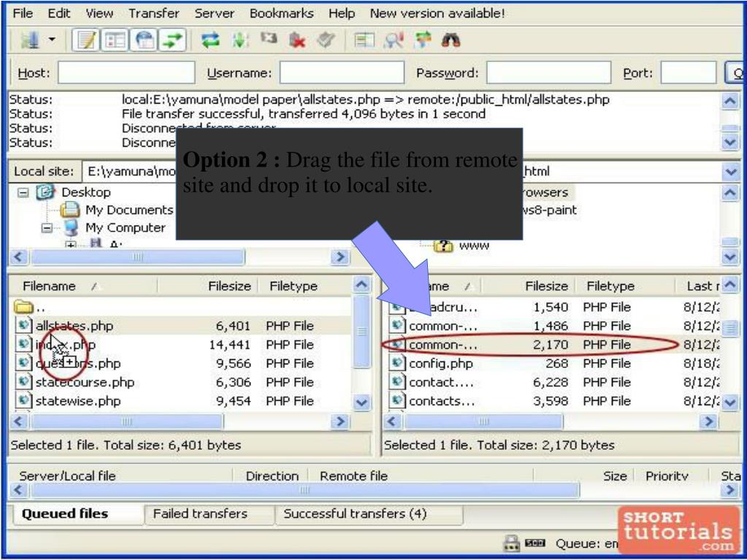Viewport: 747px width, 560px height.
Task: Open the Bookmarks menu
Action: click(282, 13)
